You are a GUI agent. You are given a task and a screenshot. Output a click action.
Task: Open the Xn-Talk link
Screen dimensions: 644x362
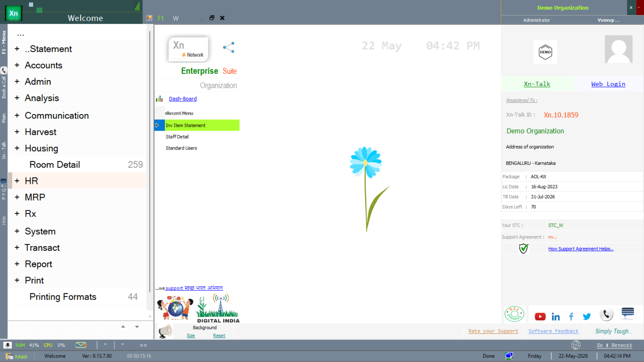pos(537,84)
